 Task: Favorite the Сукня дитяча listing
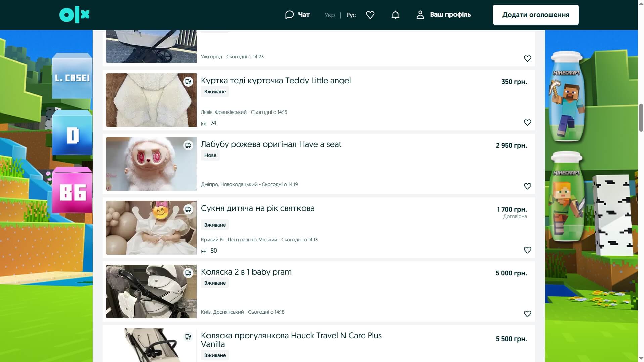(x=527, y=250)
